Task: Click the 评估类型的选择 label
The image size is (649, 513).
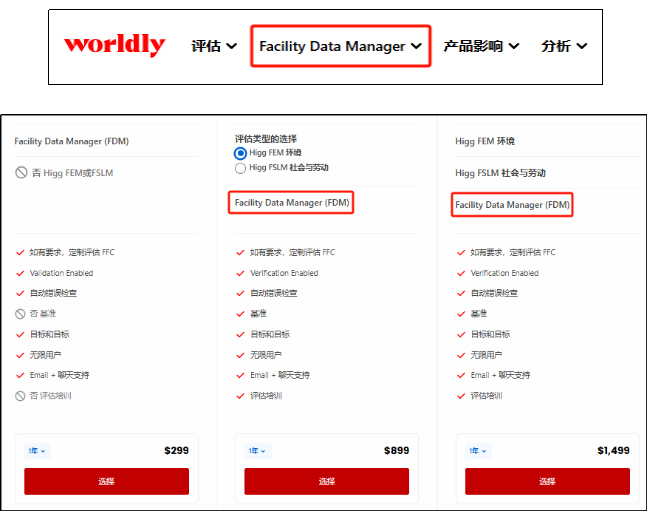Action: (x=266, y=139)
